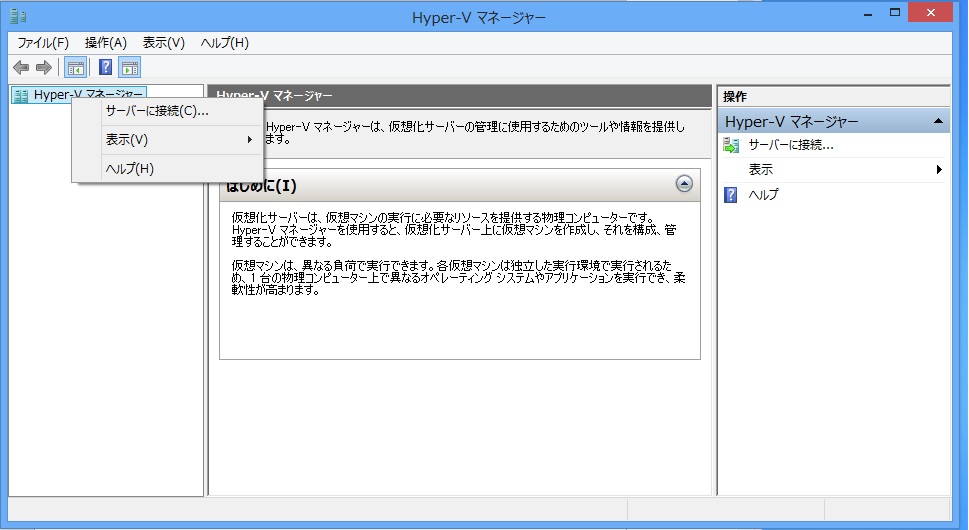This screenshot has width=969, height=530.
Task: Click the 操作 pane title
Action: [735, 96]
